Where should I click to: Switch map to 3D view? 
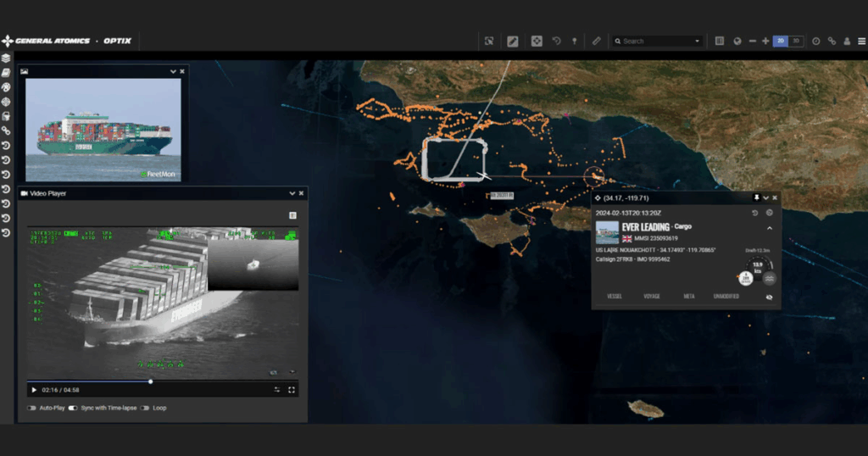tap(796, 41)
